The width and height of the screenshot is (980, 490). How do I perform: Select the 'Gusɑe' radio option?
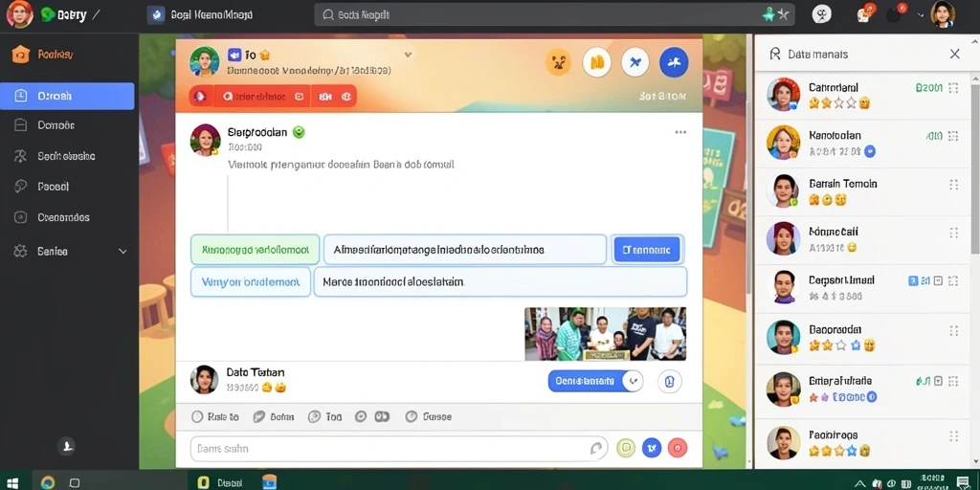click(428, 417)
